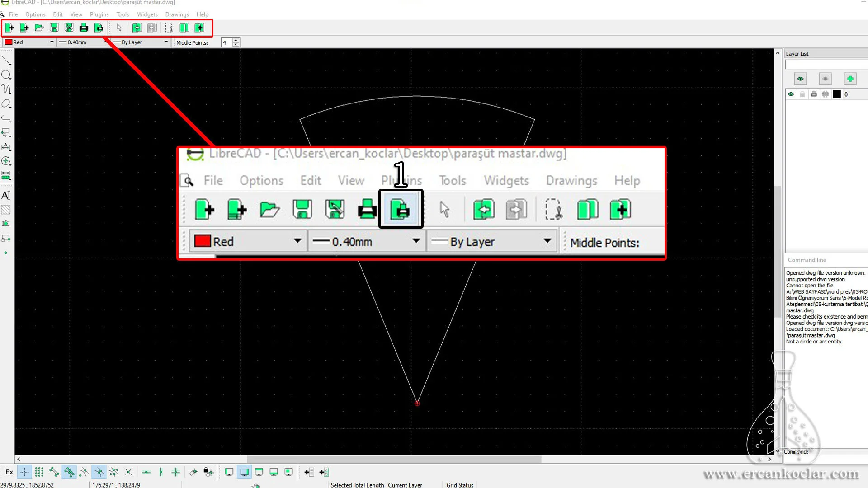
Task: Open the Options menu
Action: (35, 14)
